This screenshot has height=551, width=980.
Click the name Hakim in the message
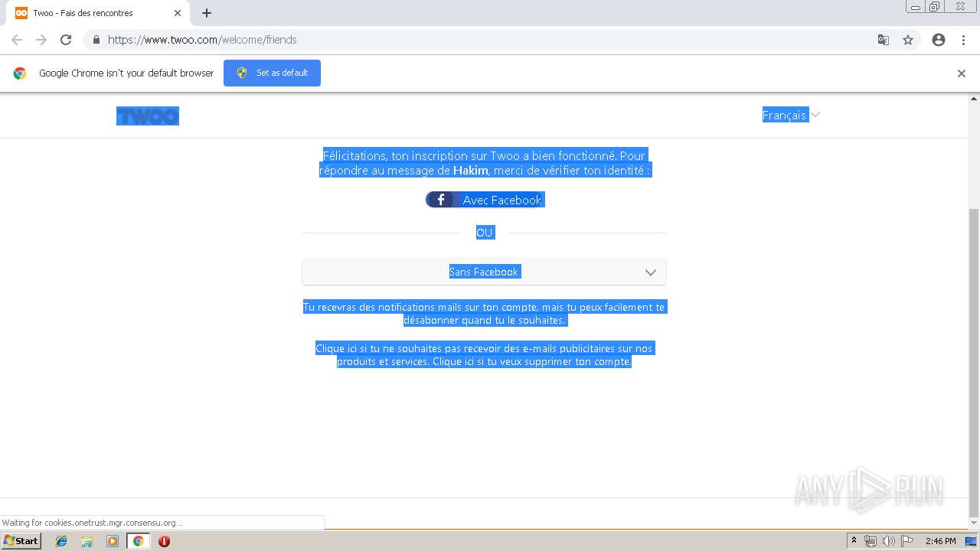(470, 171)
